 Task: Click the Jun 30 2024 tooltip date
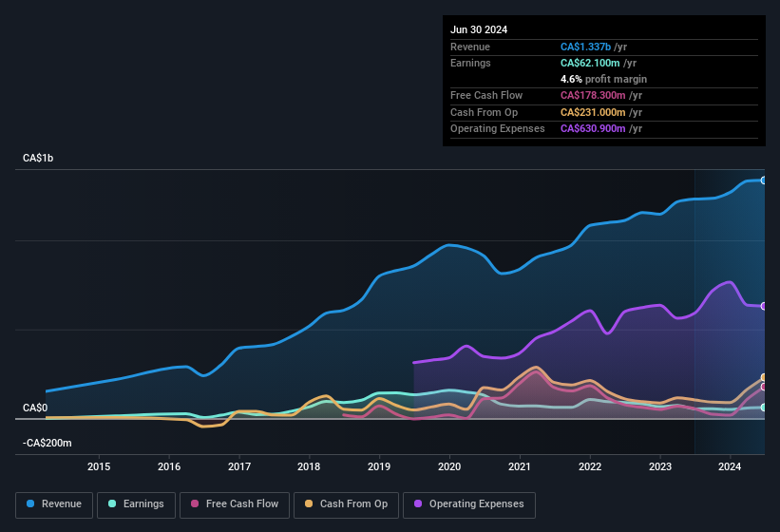479,29
